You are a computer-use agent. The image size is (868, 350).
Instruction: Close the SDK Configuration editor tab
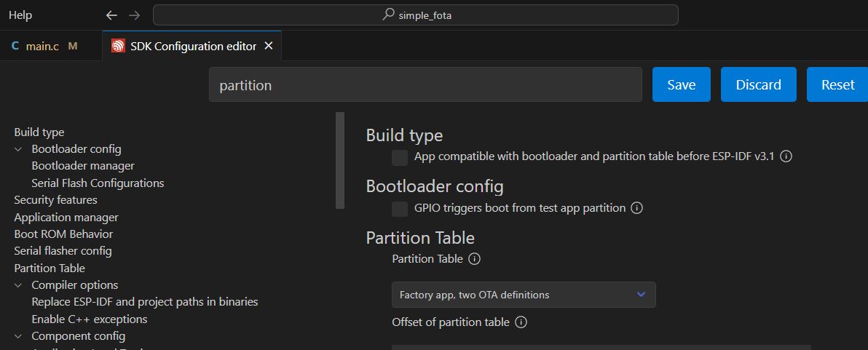coord(269,46)
